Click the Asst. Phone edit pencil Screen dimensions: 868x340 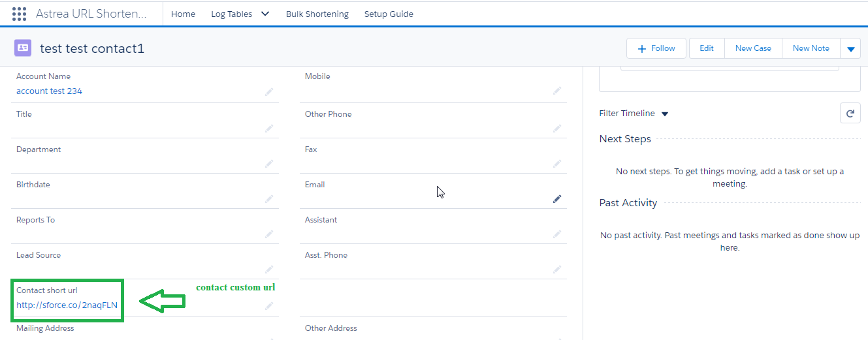click(557, 270)
